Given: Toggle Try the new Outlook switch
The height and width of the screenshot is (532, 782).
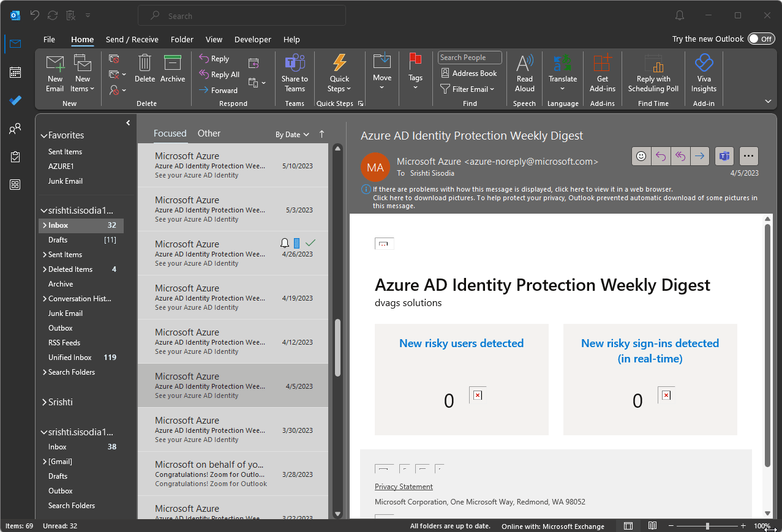Looking at the screenshot, I should click(761, 39).
